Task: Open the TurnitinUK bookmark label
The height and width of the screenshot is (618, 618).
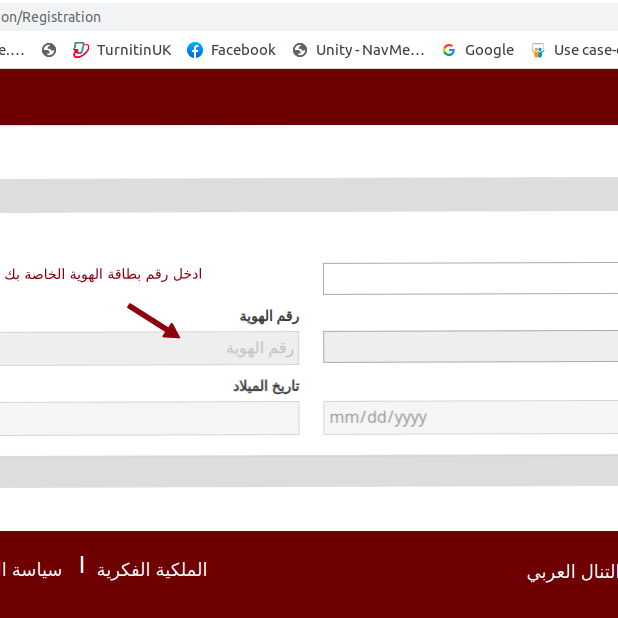Action: coord(134,50)
